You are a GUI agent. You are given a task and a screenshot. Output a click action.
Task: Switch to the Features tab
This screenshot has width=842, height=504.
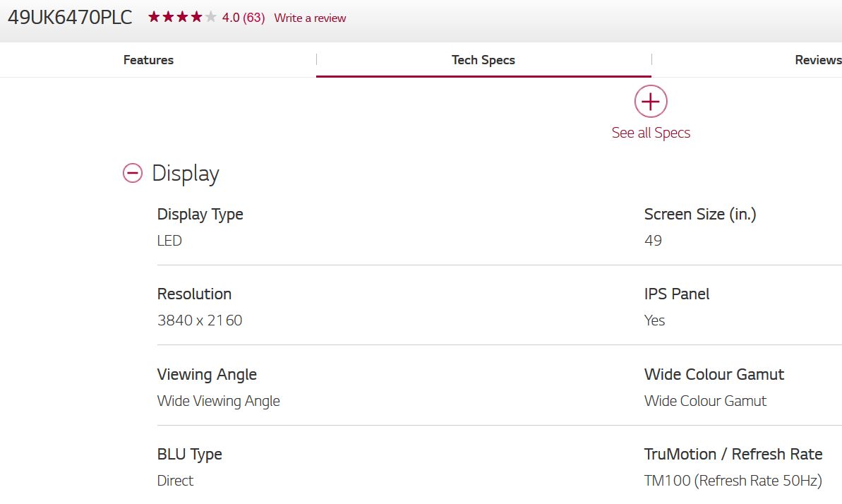[x=148, y=60]
